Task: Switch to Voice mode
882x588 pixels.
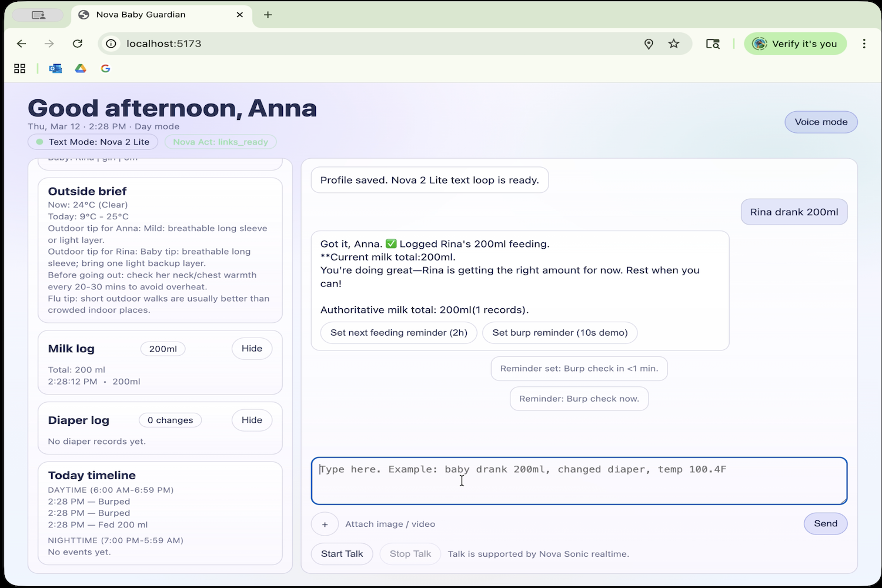Action: pos(821,122)
